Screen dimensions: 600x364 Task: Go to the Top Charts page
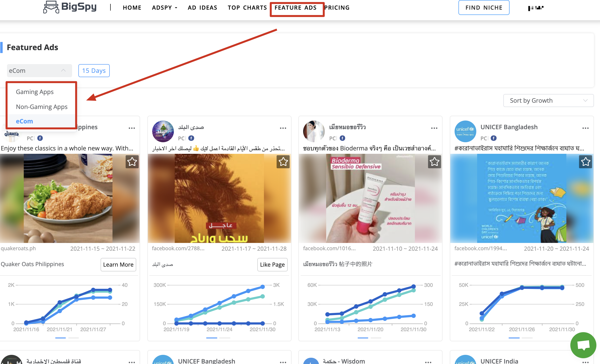pyautogui.click(x=247, y=8)
